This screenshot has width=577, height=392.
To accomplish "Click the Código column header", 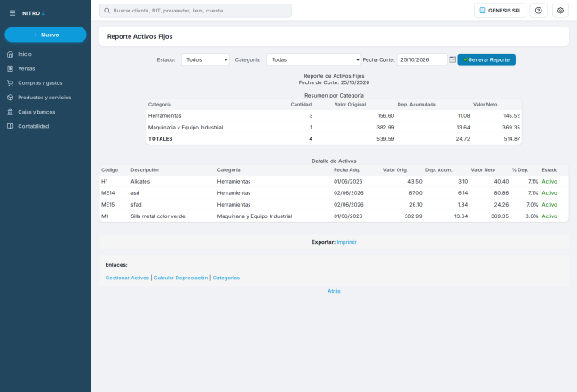I will click(109, 170).
